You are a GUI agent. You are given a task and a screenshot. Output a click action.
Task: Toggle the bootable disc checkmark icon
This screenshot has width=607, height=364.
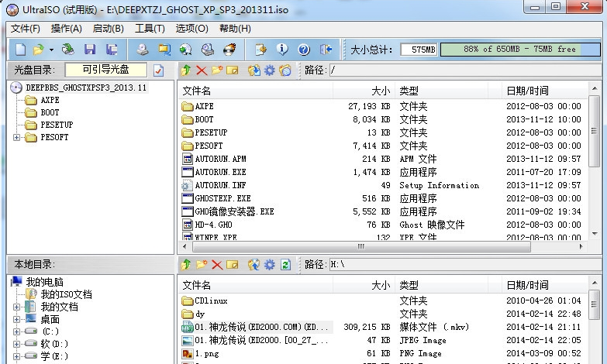point(158,70)
